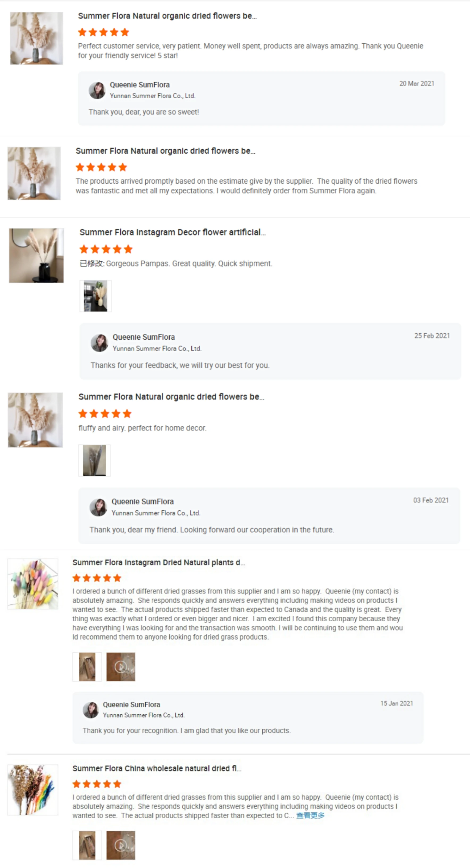Open colorful bunny tail grass product image
The image size is (470, 868).
click(x=33, y=584)
